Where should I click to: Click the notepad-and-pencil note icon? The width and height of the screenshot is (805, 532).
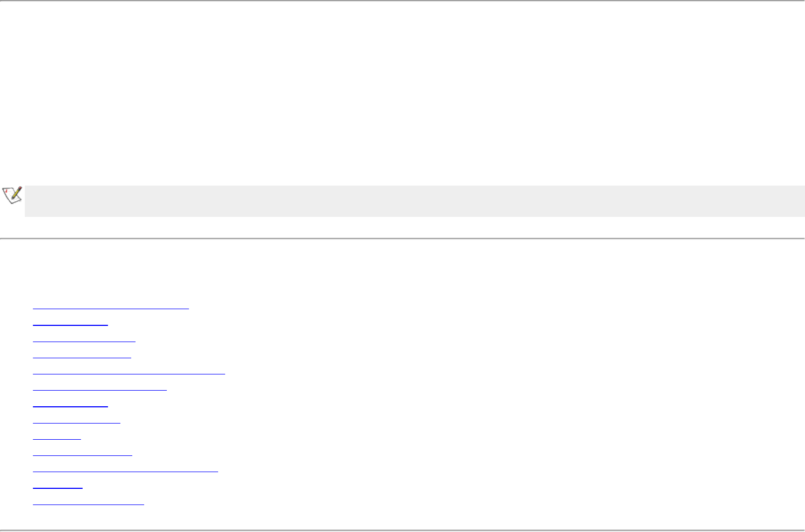(x=12, y=195)
